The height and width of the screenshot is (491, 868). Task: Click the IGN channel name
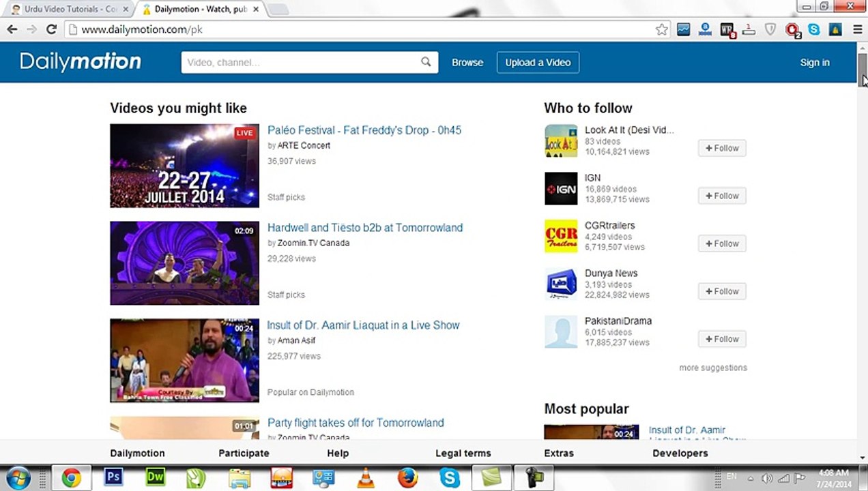(x=592, y=178)
